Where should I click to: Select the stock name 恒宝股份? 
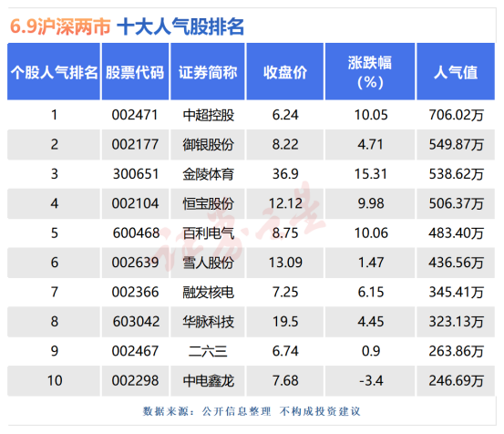coord(209,203)
